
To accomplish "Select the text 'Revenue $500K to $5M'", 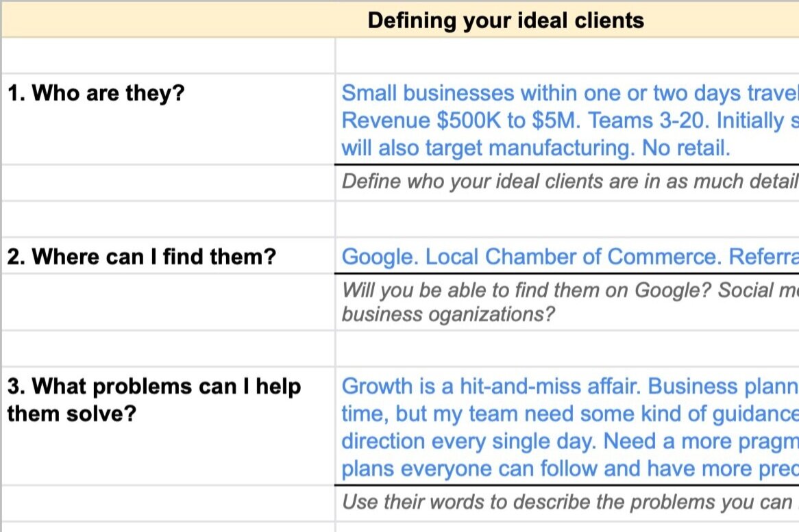I will coord(460,121).
